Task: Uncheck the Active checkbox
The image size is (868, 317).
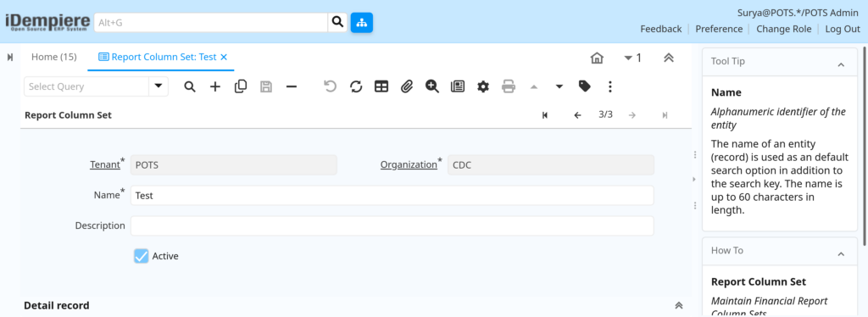Action: (x=142, y=256)
